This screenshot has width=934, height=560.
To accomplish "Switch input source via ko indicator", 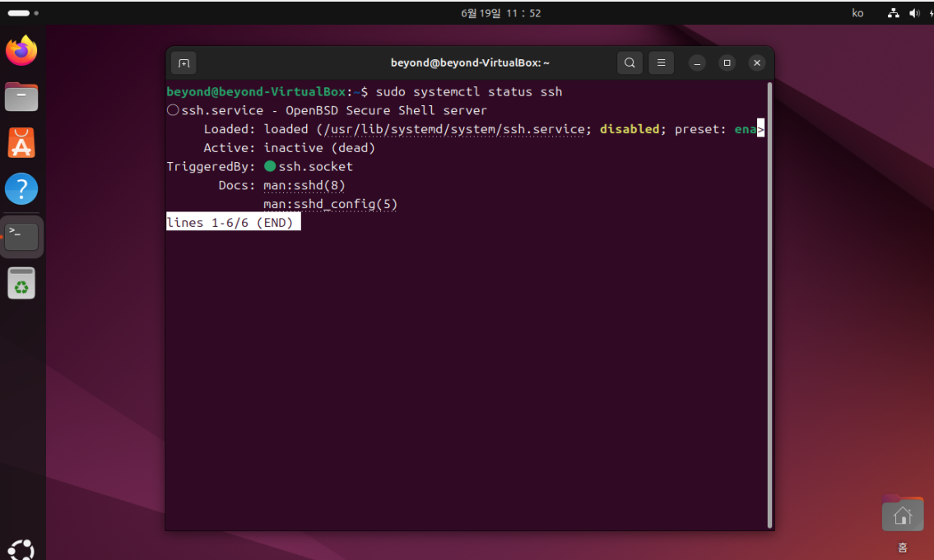I will (x=857, y=13).
